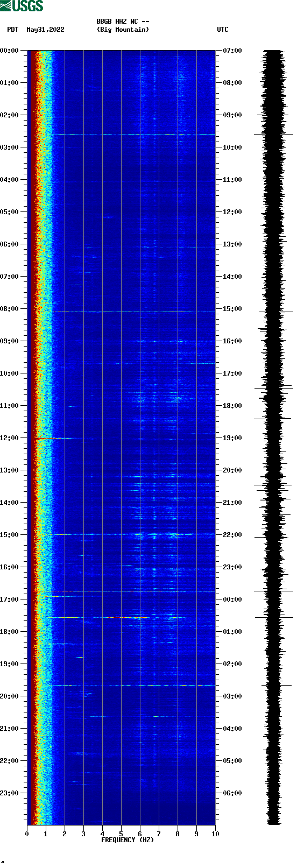Click the 5 Hz frequency tick label
Viewport: 297px width, 868px height.
coord(121,834)
